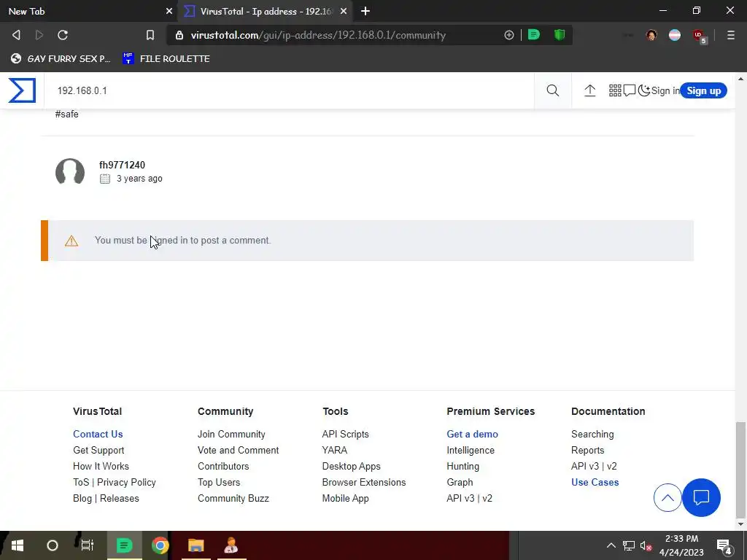This screenshot has height=560, width=747.
Task: Open the notifications speech bubble icon
Action: click(x=630, y=90)
